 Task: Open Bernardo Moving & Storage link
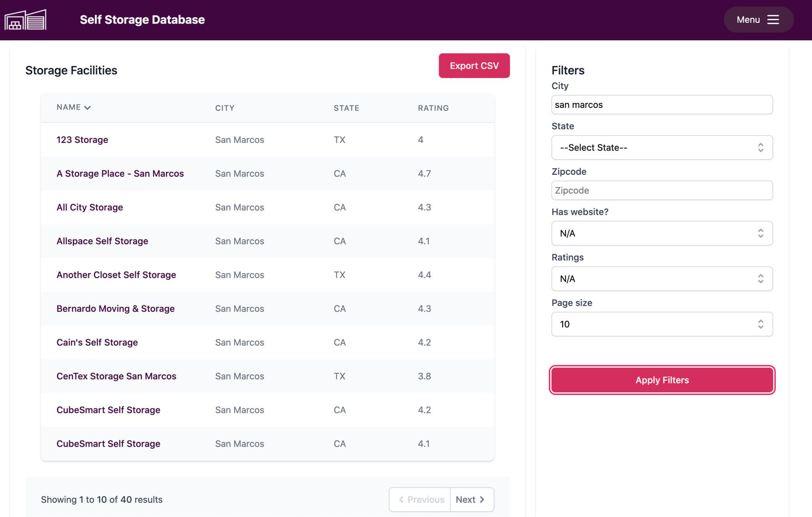coord(115,309)
